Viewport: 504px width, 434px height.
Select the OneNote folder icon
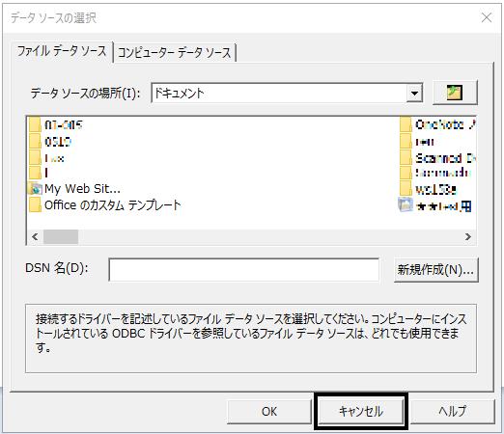pos(406,124)
